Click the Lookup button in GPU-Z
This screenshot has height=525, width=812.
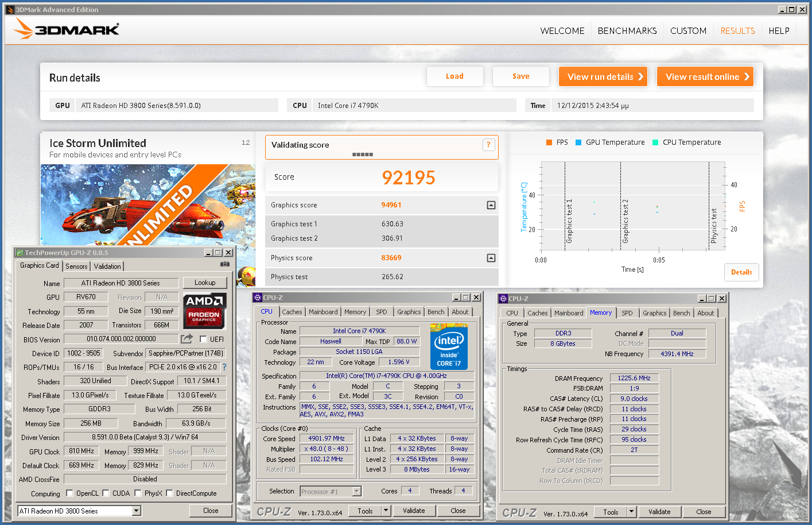[x=205, y=283]
